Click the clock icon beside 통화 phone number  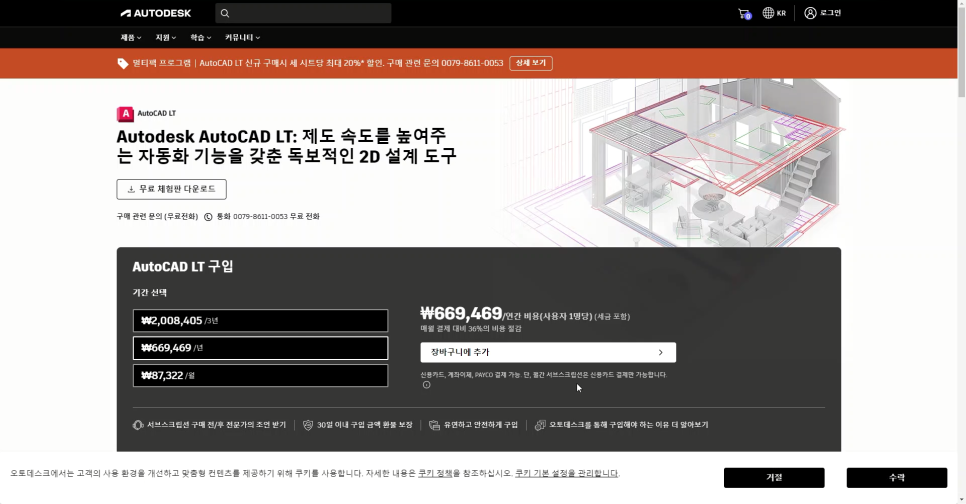[x=208, y=217]
